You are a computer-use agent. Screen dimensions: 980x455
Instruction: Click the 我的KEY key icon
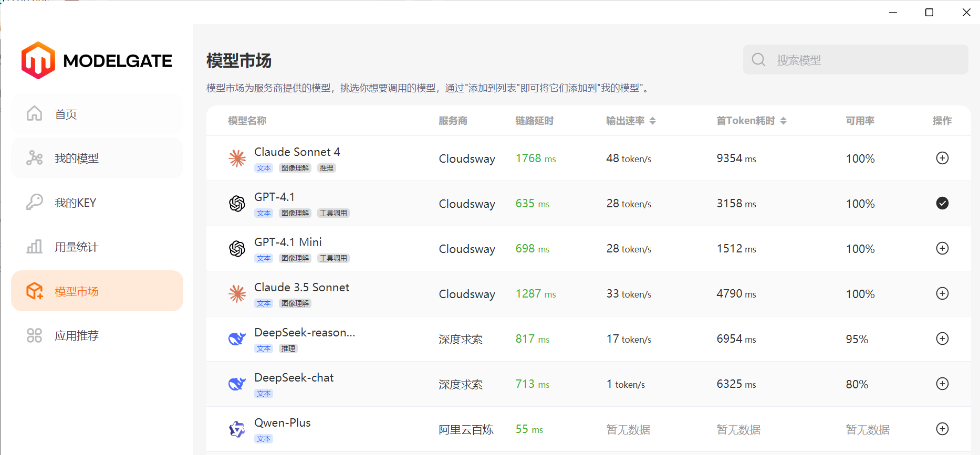pyautogui.click(x=35, y=202)
